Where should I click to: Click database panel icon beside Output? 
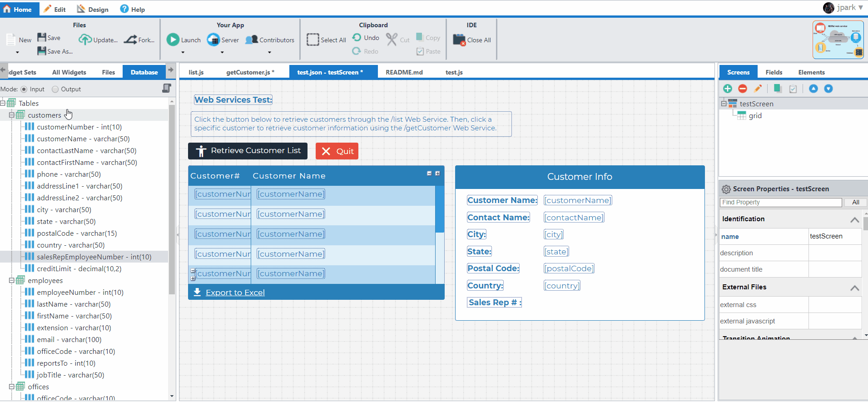point(167,88)
